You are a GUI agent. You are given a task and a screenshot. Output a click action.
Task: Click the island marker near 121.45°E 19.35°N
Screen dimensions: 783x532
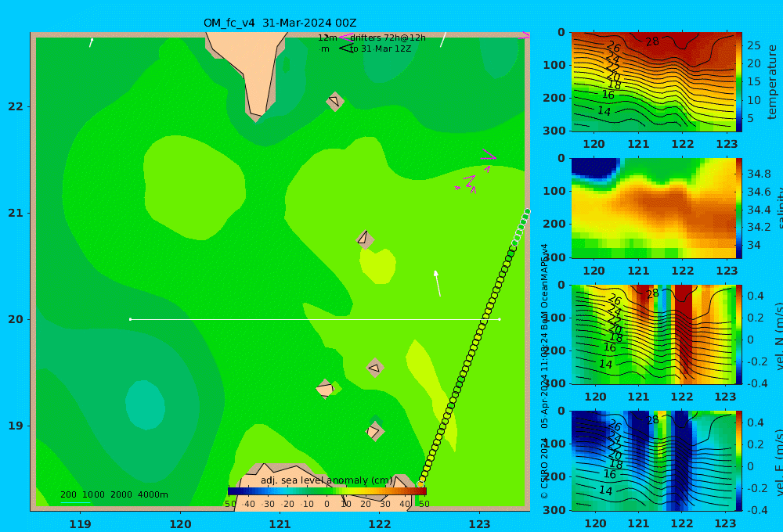(325, 388)
